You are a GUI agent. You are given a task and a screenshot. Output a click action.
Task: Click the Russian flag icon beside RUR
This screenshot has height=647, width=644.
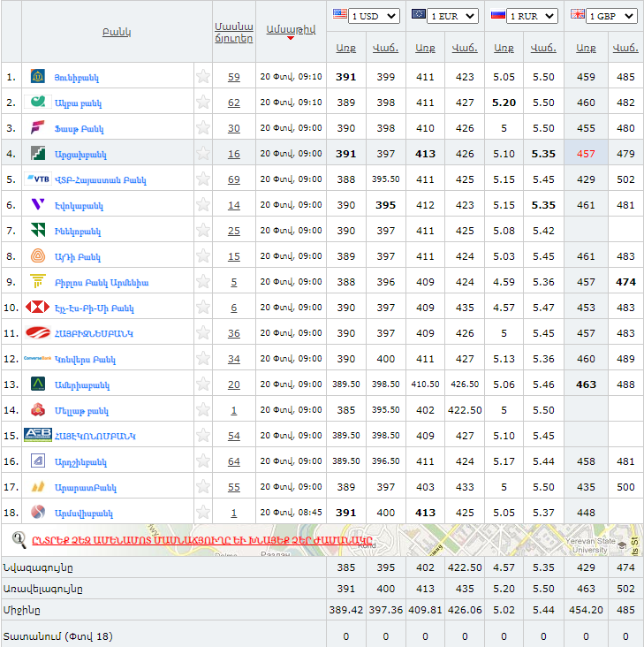click(x=498, y=15)
